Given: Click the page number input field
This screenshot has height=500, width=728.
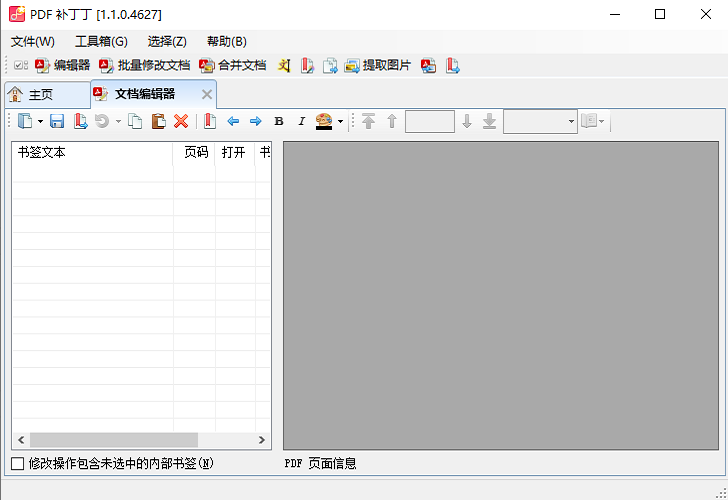Looking at the screenshot, I should (429, 121).
